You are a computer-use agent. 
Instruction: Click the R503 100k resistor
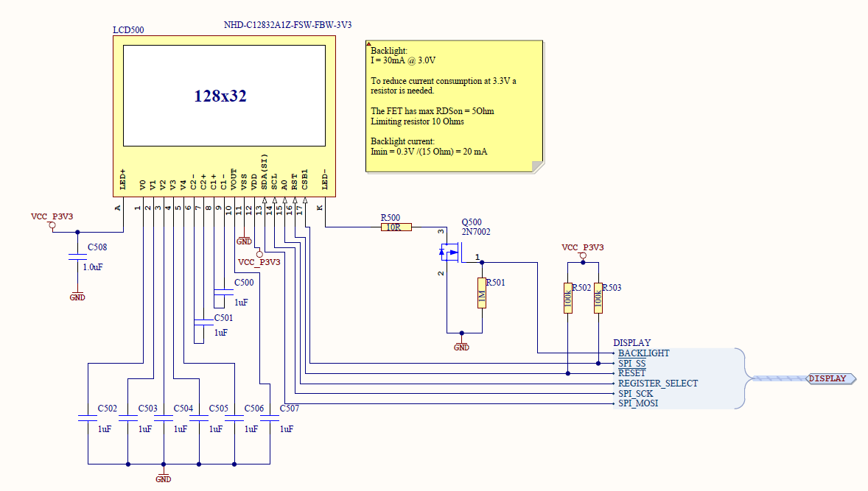click(598, 298)
